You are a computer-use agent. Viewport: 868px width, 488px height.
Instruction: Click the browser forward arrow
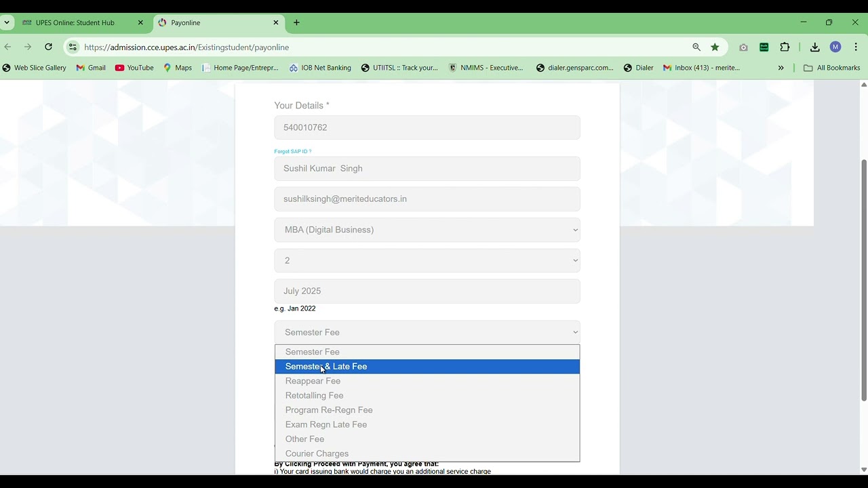coord(28,47)
